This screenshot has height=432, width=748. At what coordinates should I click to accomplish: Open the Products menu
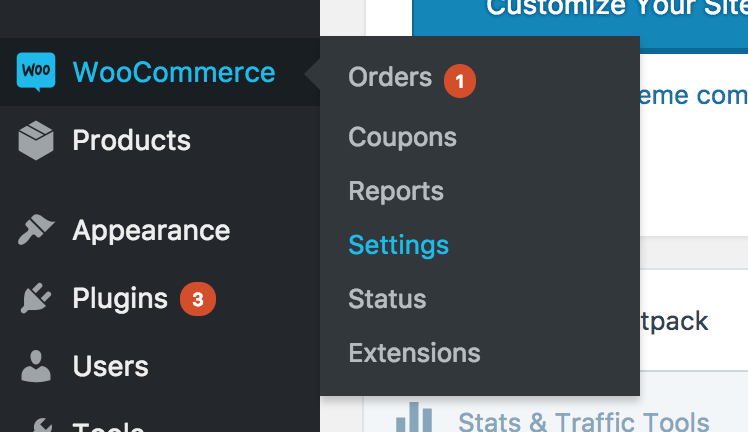(x=131, y=140)
